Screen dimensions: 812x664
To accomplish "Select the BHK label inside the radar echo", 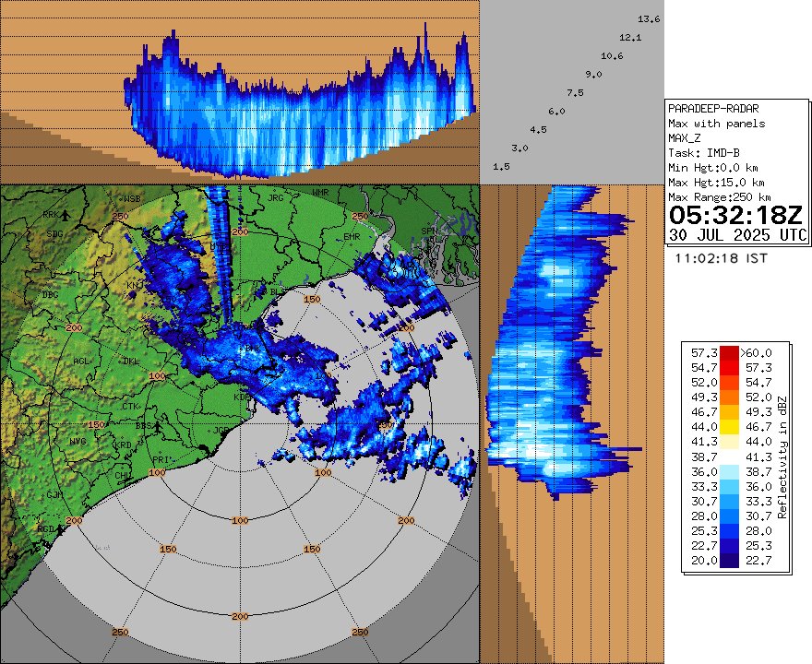I will coord(252,349).
